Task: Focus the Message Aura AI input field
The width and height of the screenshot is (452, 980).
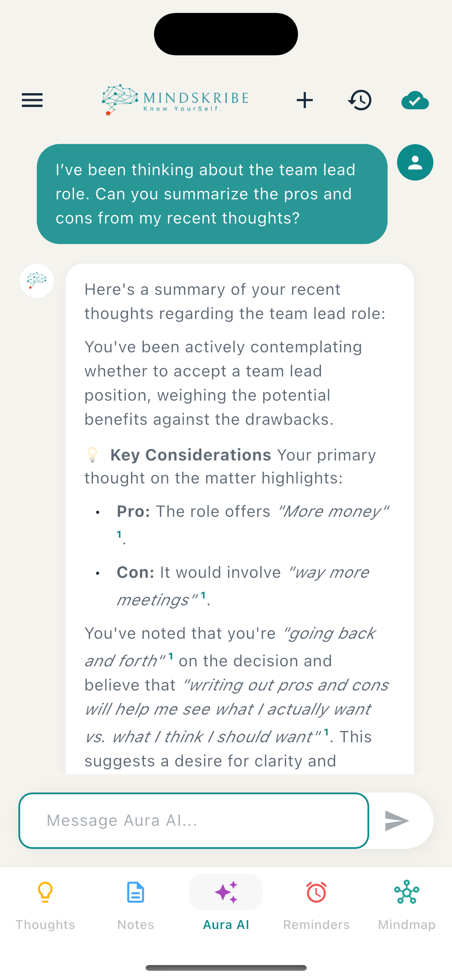Action: tap(194, 821)
